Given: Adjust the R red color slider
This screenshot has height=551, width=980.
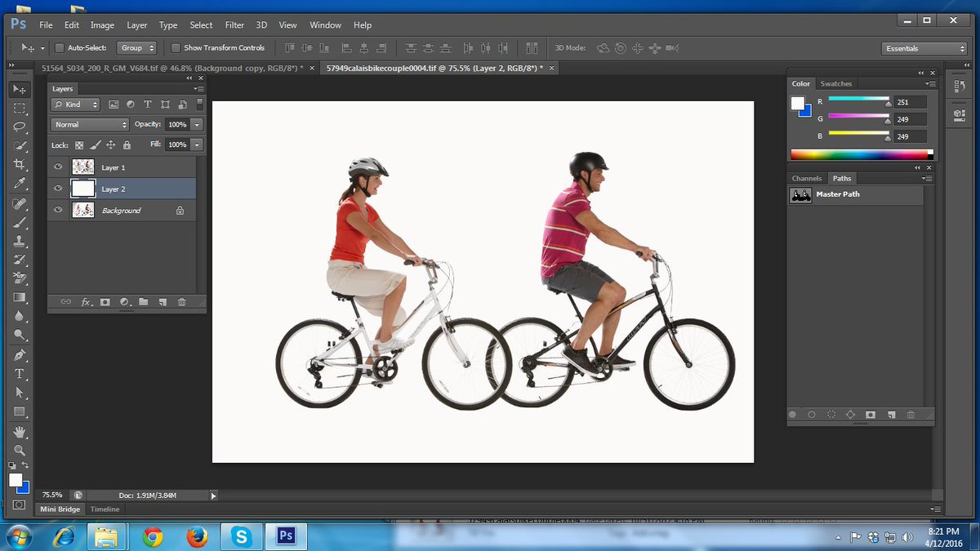Looking at the screenshot, I should click(x=889, y=103).
